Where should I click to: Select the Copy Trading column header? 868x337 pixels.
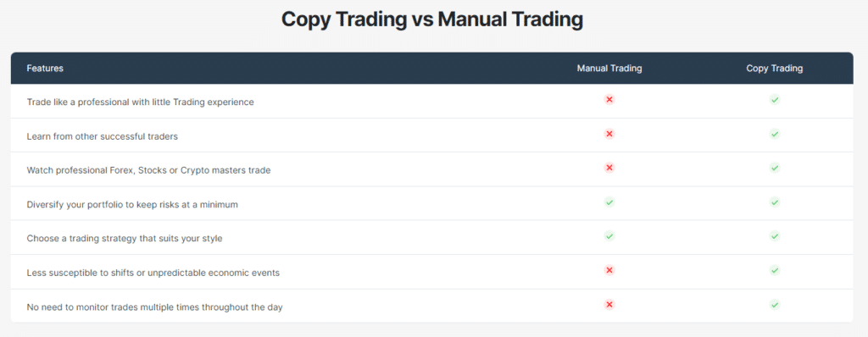(x=775, y=69)
